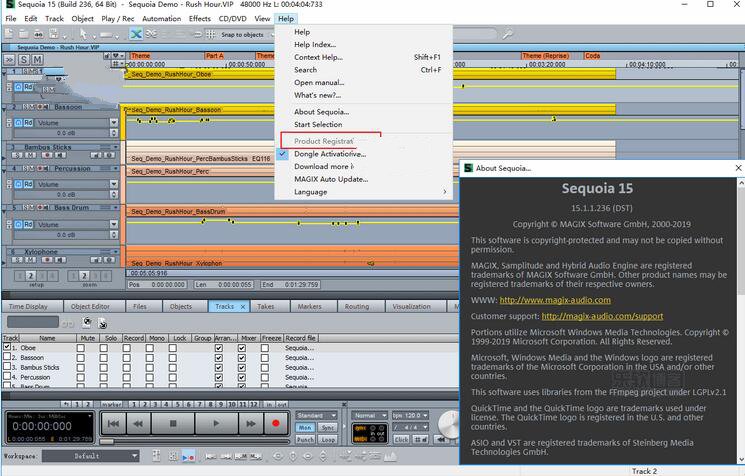Toggle the metronome Click button
This screenshot has height=476, width=745.
[401, 440]
